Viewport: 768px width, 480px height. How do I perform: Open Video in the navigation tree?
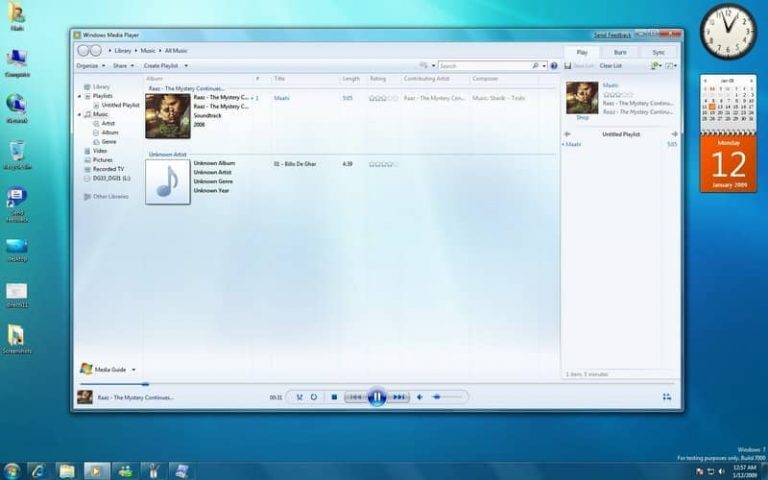pos(100,151)
